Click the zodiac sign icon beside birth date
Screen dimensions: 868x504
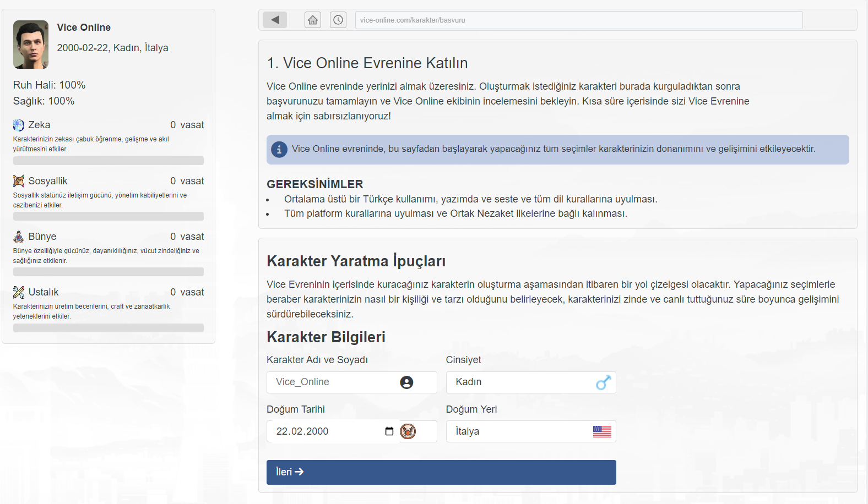coord(408,431)
